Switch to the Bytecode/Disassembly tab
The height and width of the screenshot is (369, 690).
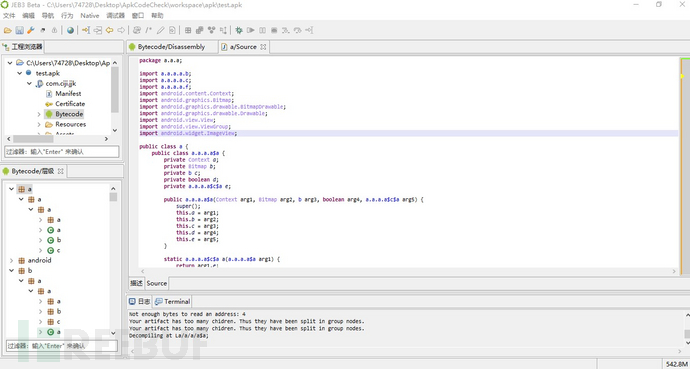pyautogui.click(x=172, y=47)
